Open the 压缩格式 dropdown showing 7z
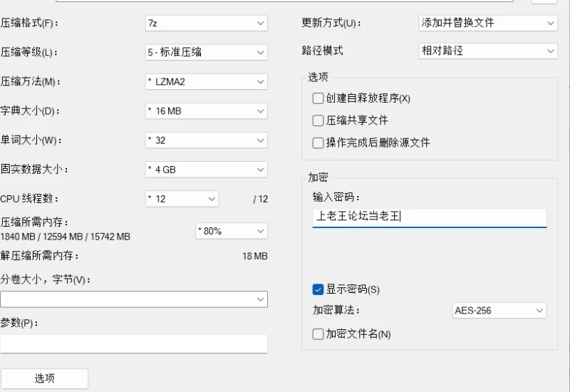Viewport: 570px width, 392px height. pyautogui.click(x=206, y=24)
